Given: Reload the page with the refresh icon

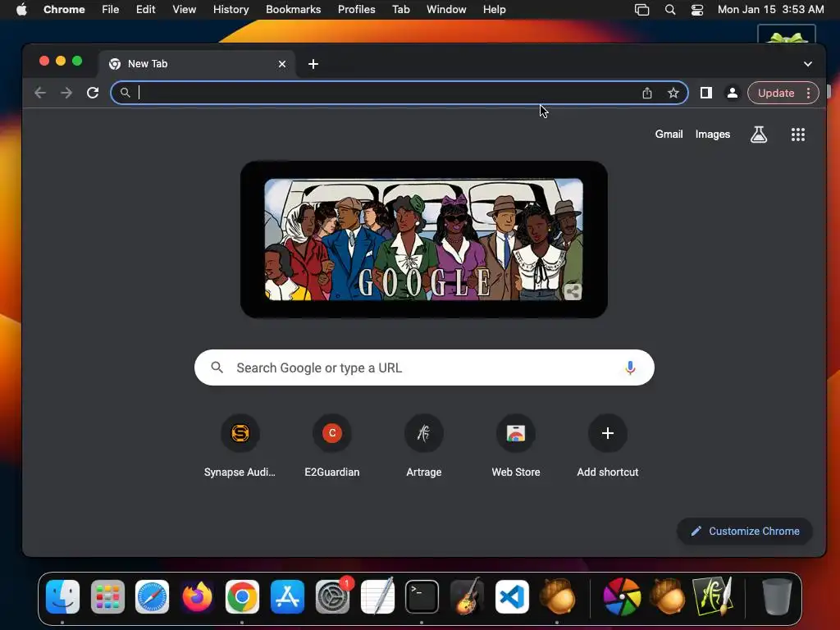Looking at the screenshot, I should point(93,93).
